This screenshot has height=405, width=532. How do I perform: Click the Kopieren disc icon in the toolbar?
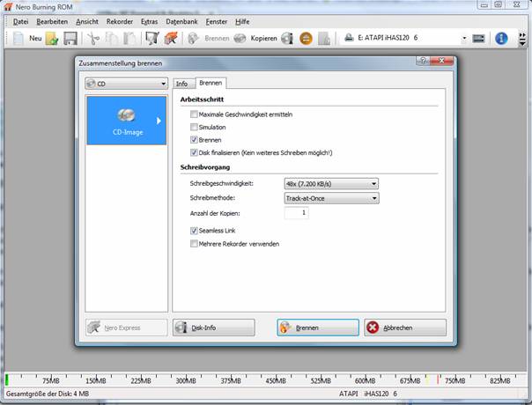point(240,39)
